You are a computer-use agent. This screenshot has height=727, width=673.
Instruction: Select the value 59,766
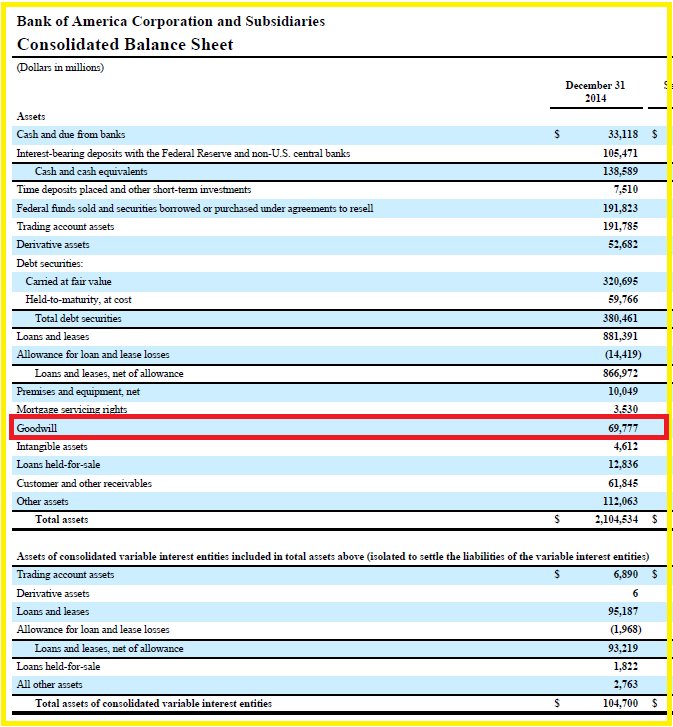pyautogui.click(x=623, y=300)
